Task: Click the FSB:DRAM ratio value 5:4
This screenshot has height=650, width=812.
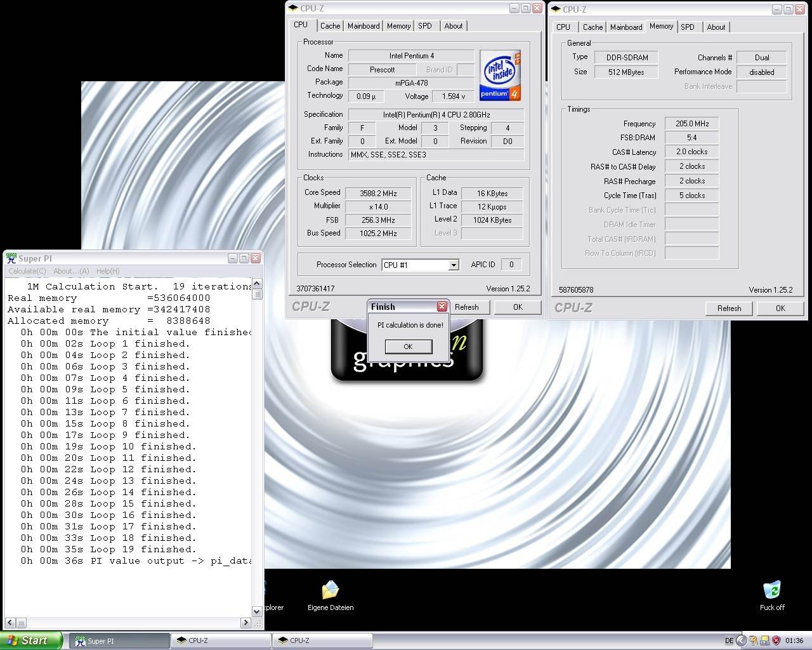Action: (692, 138)
